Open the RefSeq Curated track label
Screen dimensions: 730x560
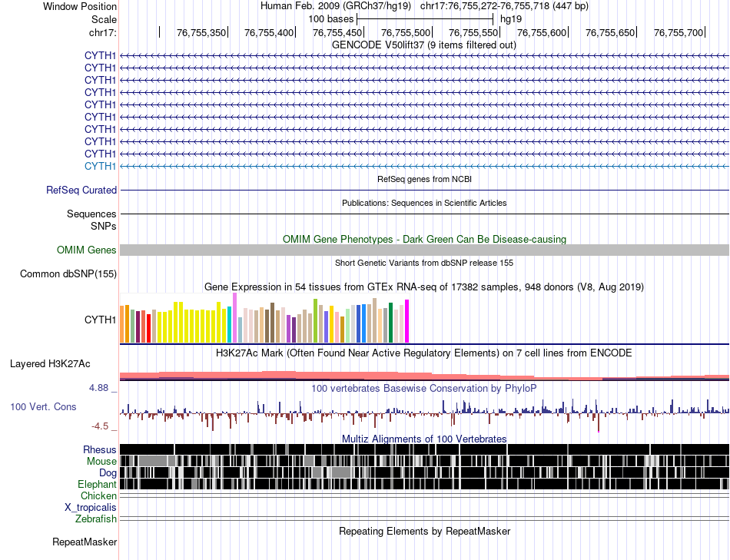(81, 190)
